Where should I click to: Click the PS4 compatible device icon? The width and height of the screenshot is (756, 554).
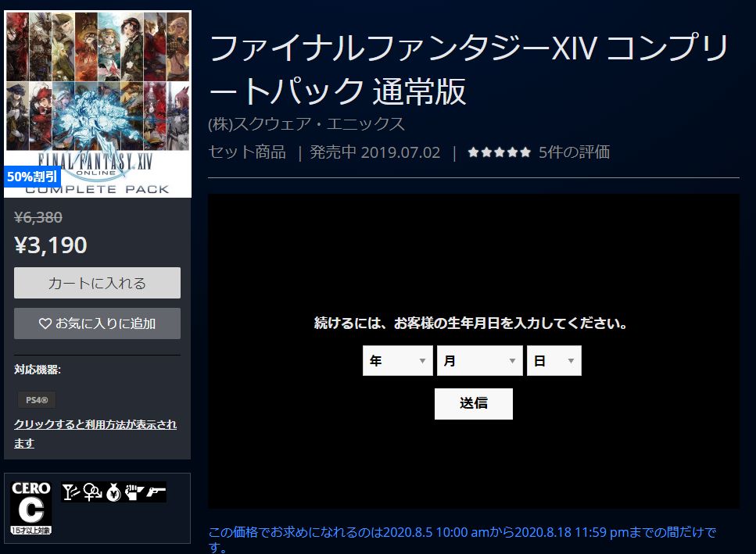[x=36, y=399]
